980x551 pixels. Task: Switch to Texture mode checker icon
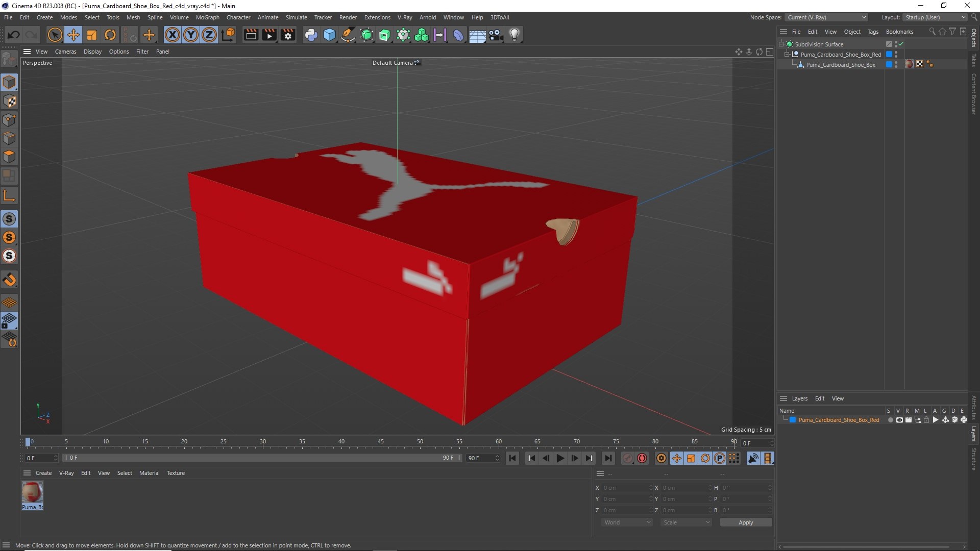coord(9,101)
